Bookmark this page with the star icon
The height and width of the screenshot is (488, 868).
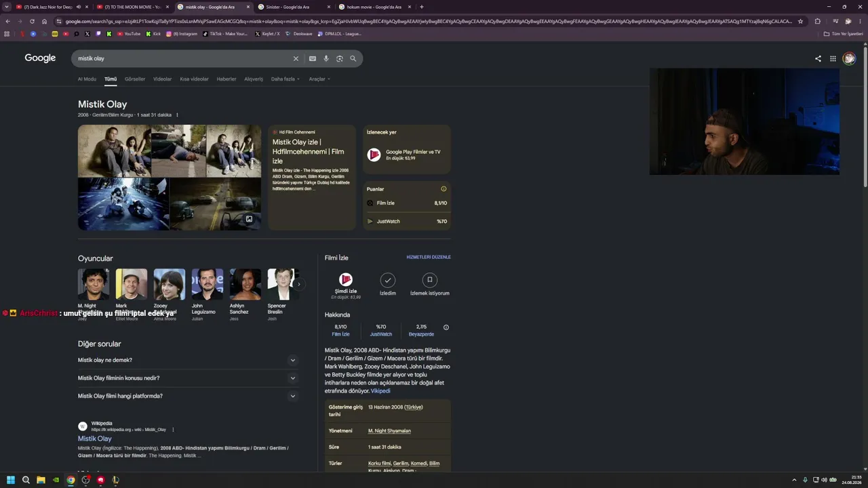(x=801, y=21)
